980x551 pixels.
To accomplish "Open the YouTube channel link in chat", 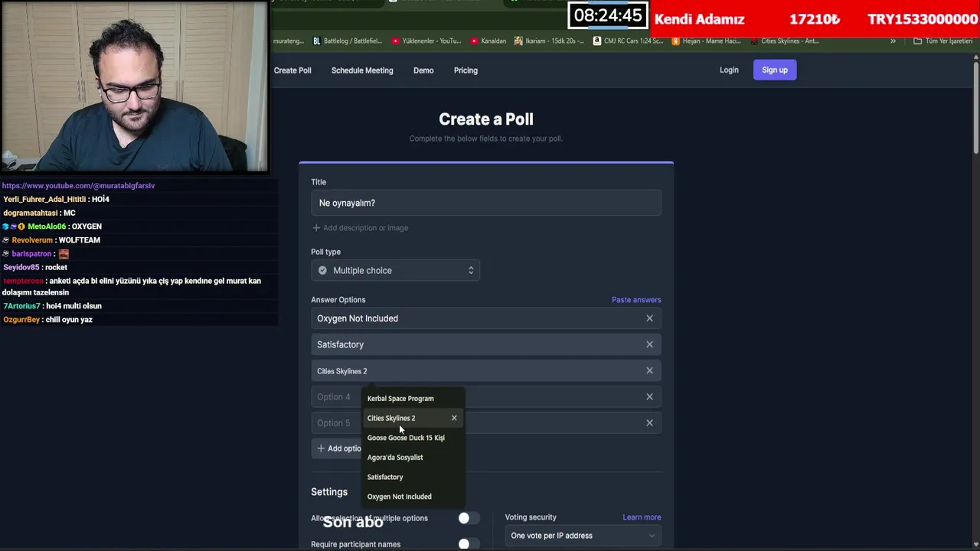I will (x=78, y=186).
